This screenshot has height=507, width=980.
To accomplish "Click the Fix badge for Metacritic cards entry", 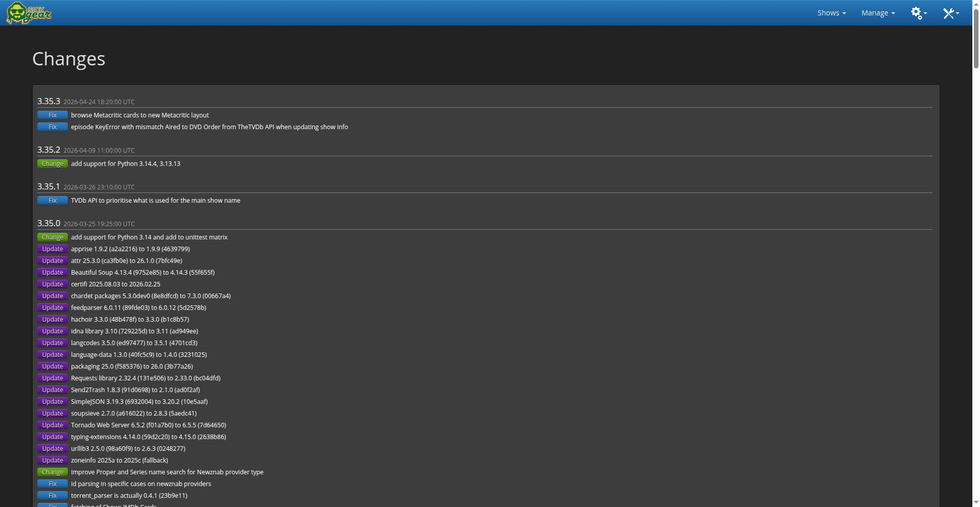I will [x=53, y=115].
